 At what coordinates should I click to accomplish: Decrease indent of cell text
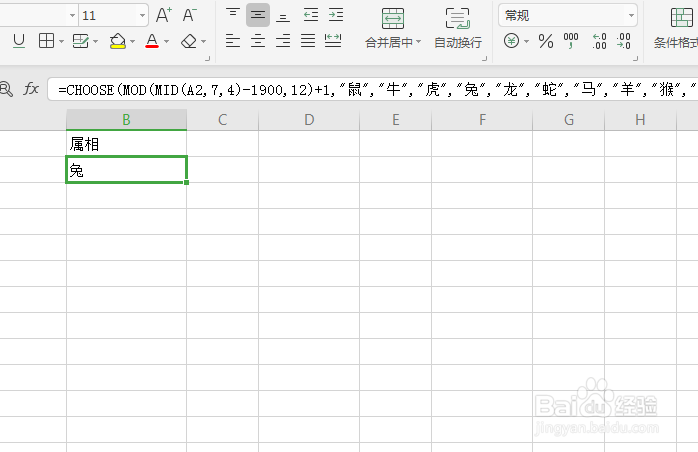coord(310,15)
